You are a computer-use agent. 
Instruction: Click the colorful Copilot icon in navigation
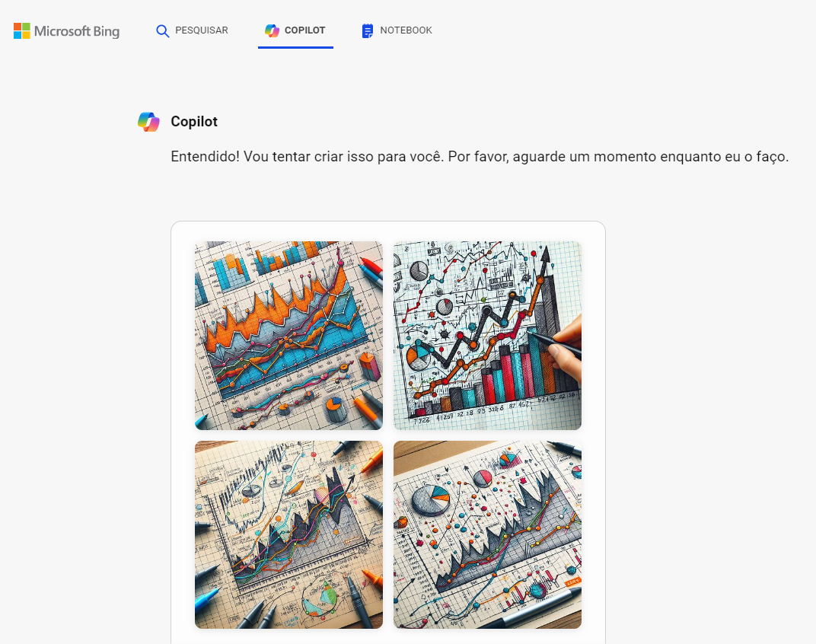(272, 30)
